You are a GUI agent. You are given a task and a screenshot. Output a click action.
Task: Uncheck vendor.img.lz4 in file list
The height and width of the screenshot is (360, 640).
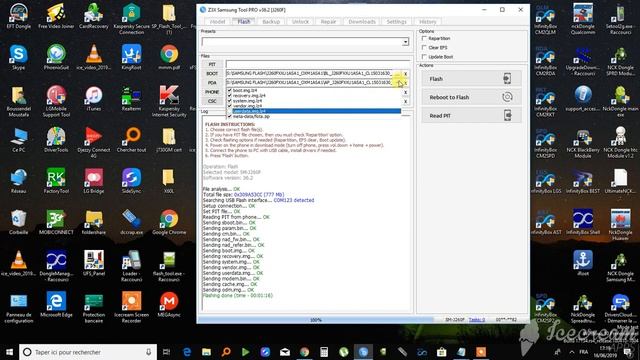click(230, 106)
